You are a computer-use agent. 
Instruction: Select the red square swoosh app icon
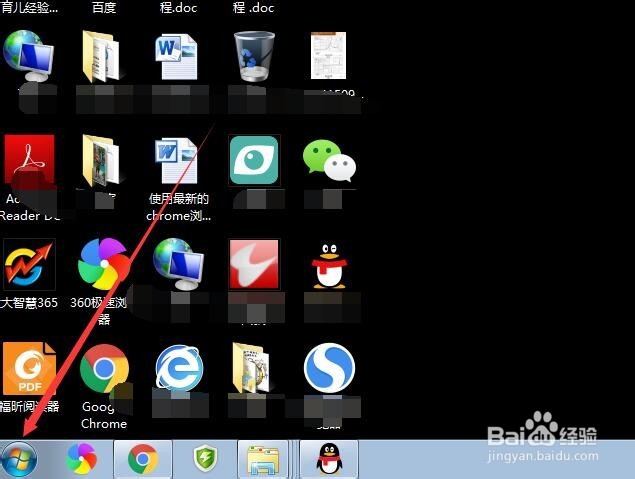click(x=254, y=264)
